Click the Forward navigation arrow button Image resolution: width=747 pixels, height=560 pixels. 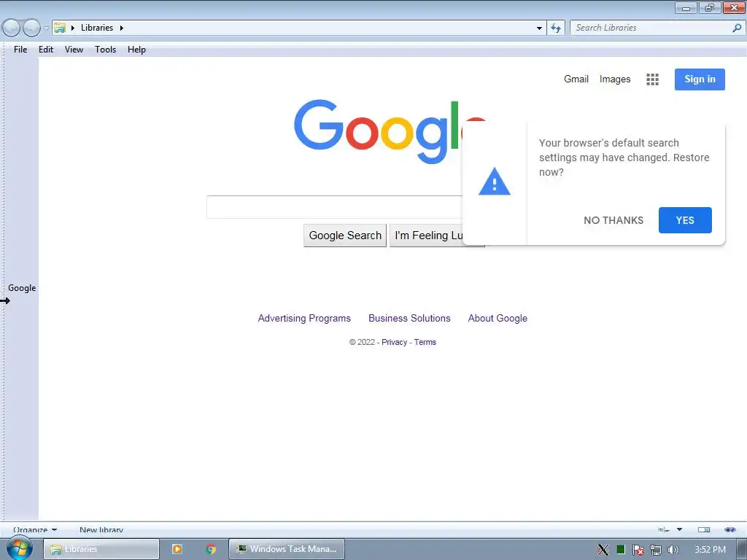click(31, 28)
